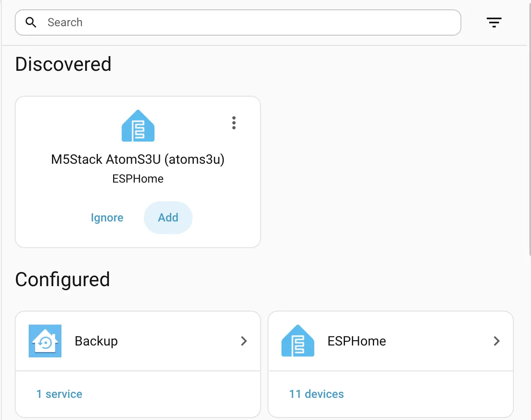The width and height of the screenshot is (531, 420).
Task: Click the Configured section heading
Action: [62, 280]
